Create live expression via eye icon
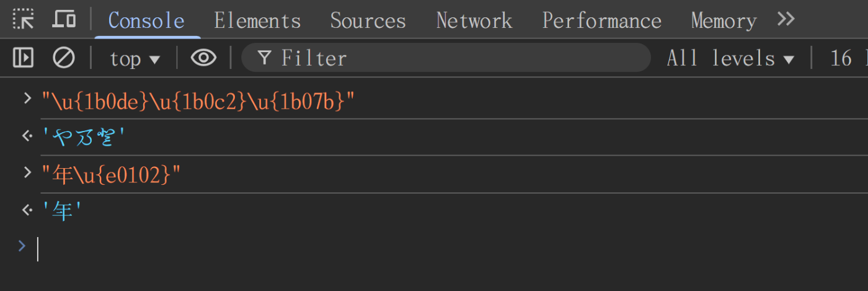The width and height of the screenshot is (868, 291). [x=203, y=58]
